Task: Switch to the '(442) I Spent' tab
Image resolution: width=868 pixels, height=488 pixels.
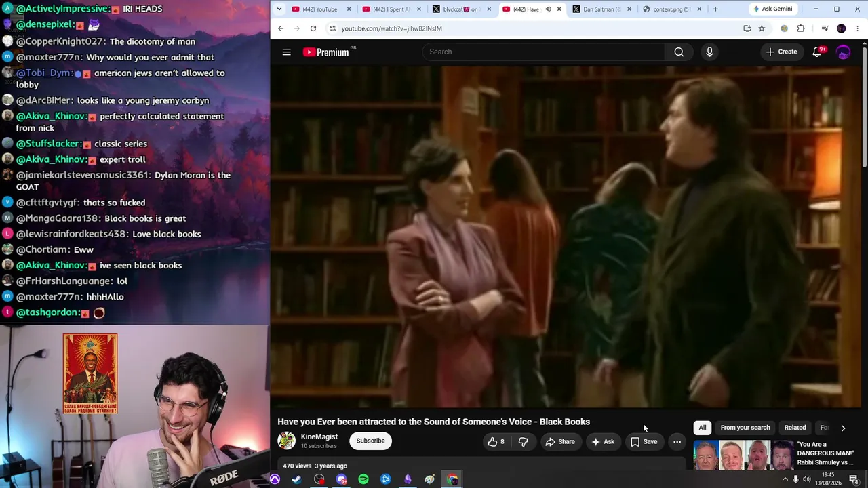Action: 392,9
